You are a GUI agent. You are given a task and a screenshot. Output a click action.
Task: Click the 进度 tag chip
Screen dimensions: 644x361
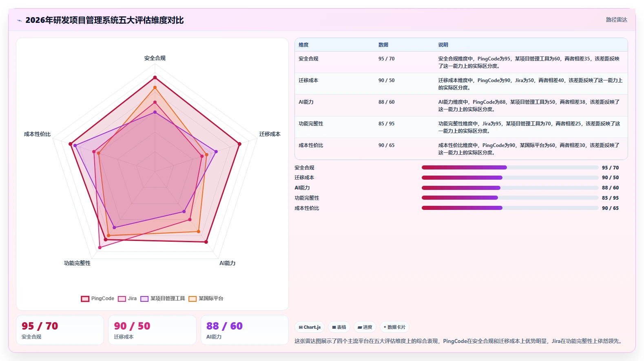tap(365, 327)
